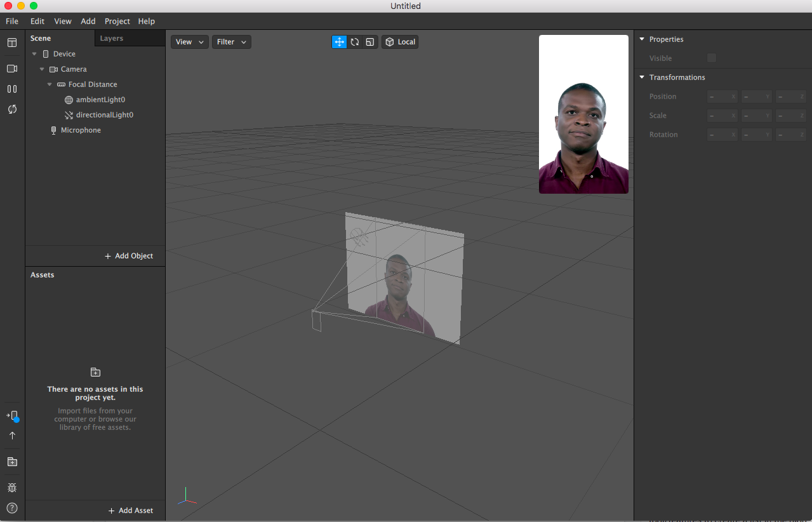Image resolution: width=812 pixels, height=522 pixels.
Task: Click Scale Y input field
Action: point(757,116)
